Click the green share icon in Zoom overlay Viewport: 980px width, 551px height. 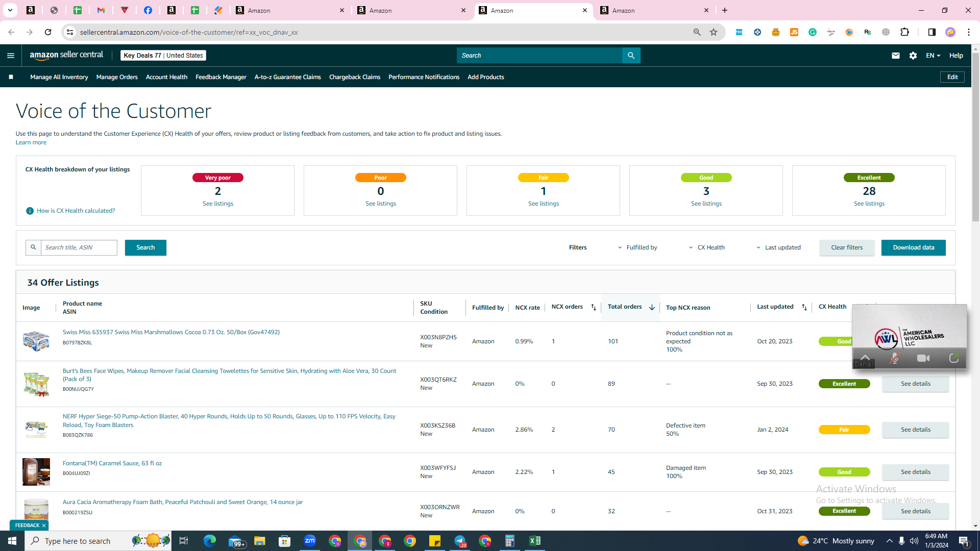953,358
